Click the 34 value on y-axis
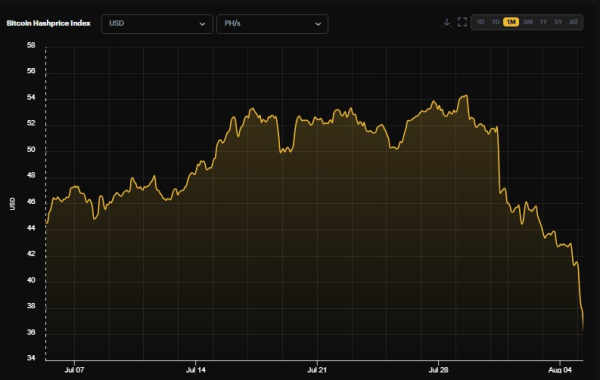The width and height of the screenshot is (600, 380). click(x=31, y=358)
